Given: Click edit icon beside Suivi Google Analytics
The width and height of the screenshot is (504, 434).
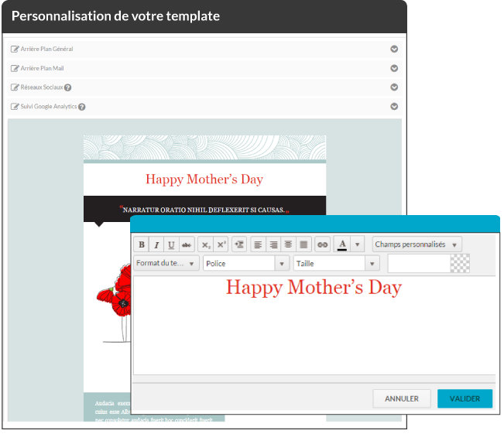Looking at the screenshot, I should (x=15, y=106).
